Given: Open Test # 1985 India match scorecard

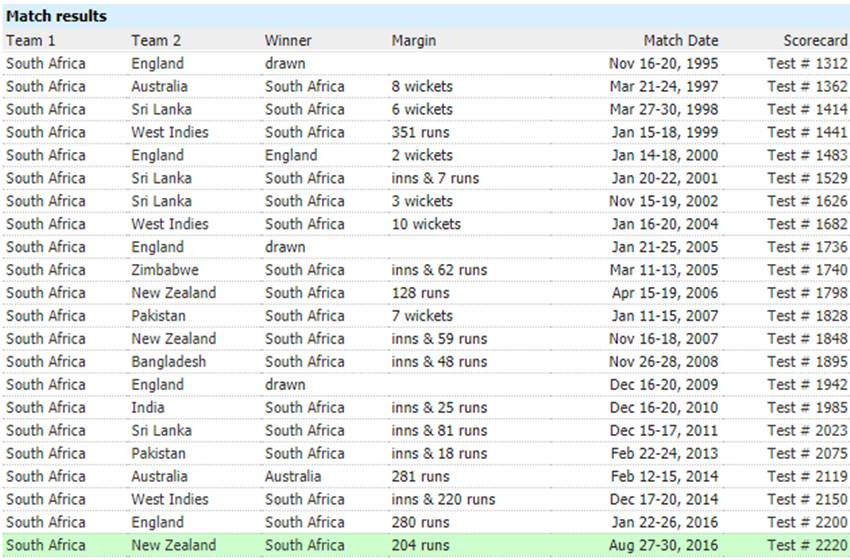Looking at the screenshot, I should 807,408.
